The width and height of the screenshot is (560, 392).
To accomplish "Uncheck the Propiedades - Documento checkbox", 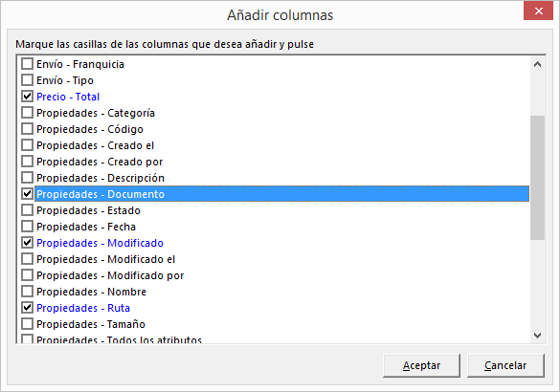I will click(27, 194).
